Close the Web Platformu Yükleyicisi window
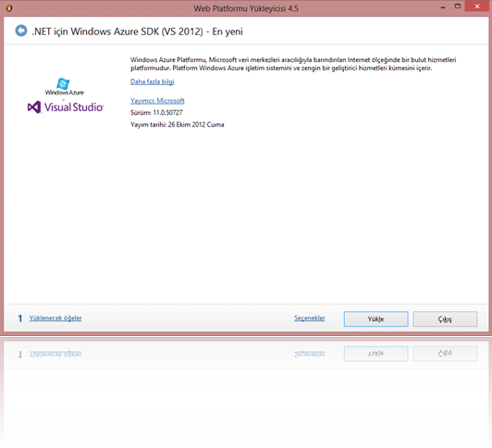 coord(477,6)
